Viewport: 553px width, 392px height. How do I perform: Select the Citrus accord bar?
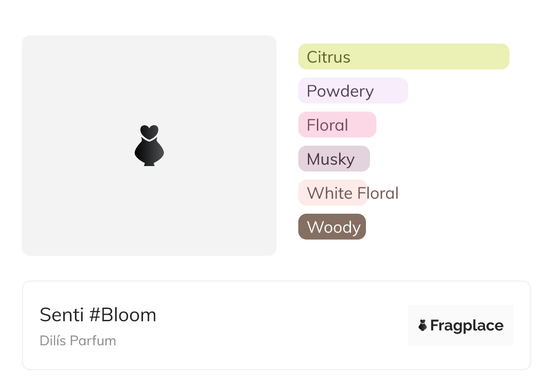(404, 57)
